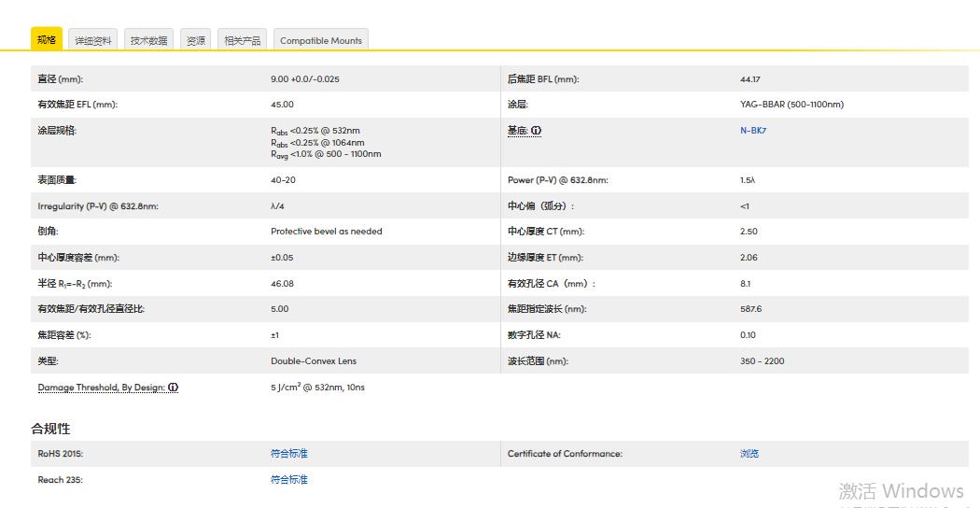Click the 后焦距 BFL value 44.17

tap(749, 79)
